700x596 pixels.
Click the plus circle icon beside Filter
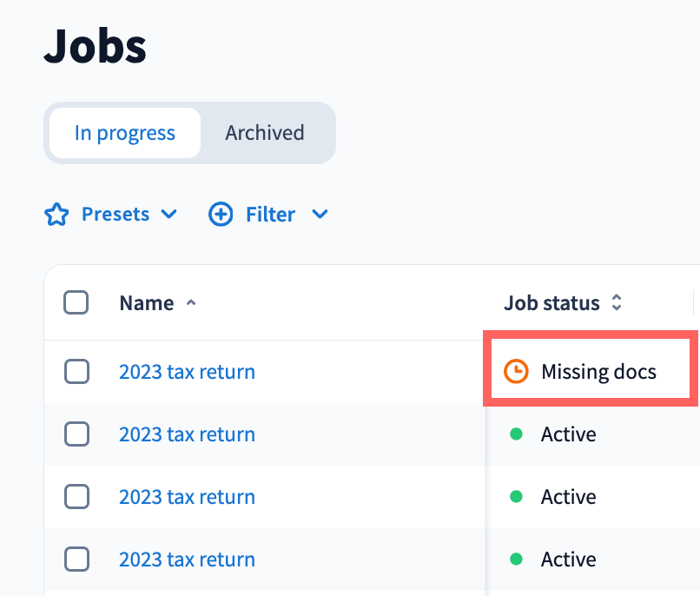click(221, 215)
